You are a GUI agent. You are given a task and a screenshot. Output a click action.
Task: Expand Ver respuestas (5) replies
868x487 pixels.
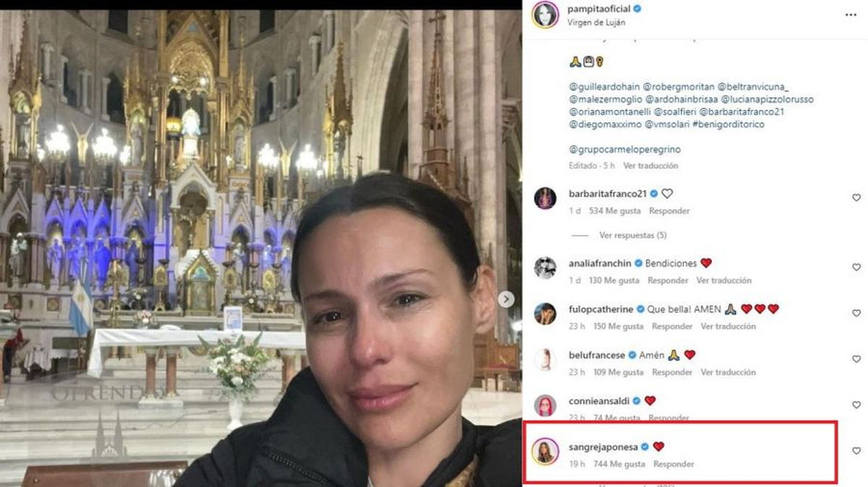tap(632, 235)
